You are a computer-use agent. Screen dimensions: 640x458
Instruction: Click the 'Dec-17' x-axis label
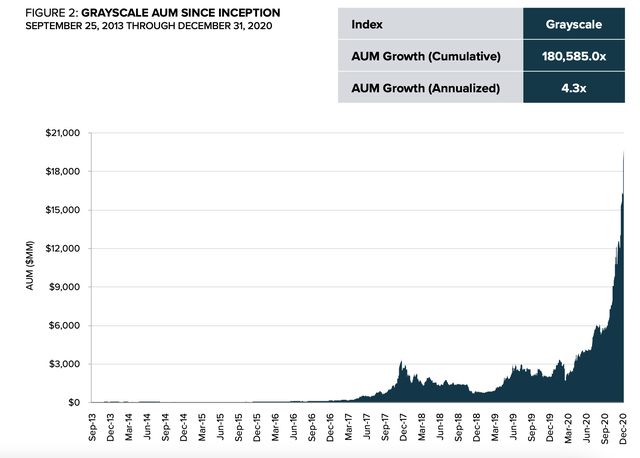(404, 427)
